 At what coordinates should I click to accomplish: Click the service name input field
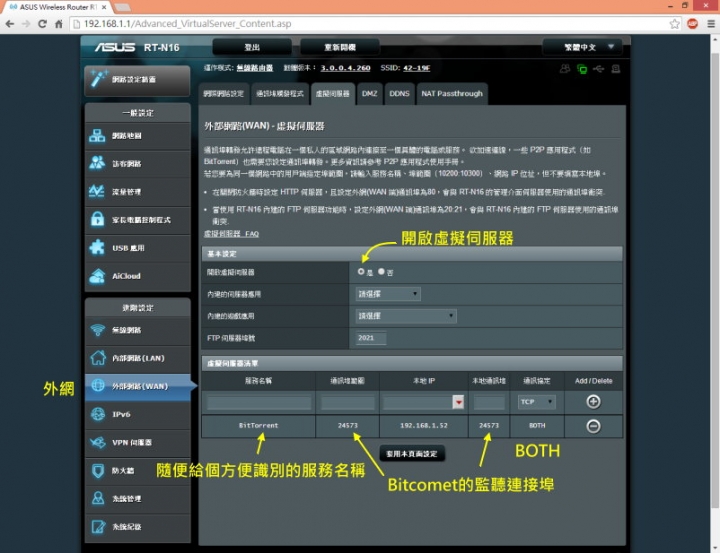click(259, 403)
